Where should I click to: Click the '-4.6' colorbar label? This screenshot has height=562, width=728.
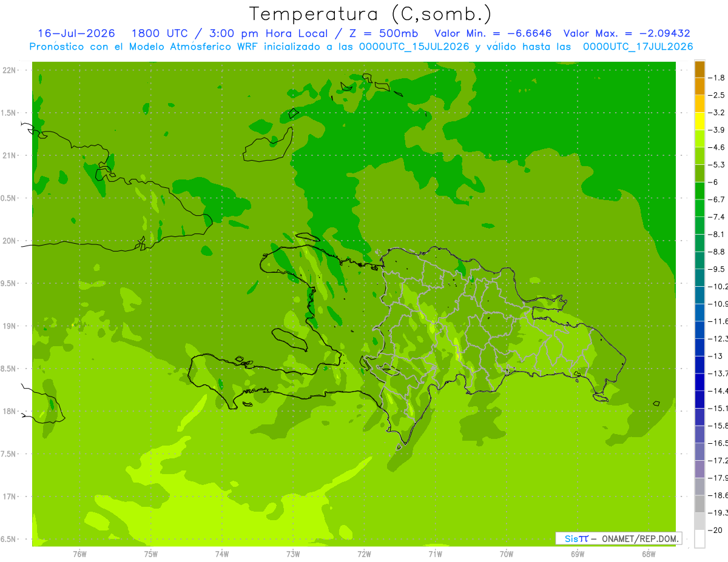tap(717, 147)
